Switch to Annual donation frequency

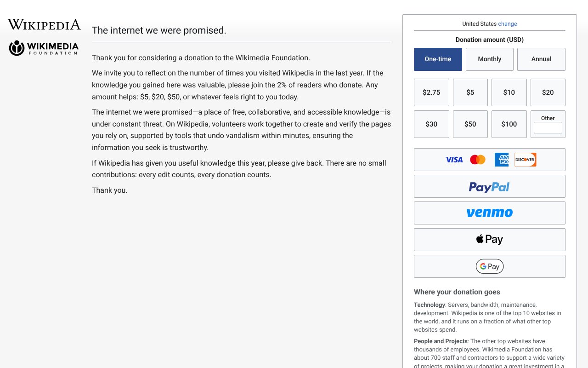(x=541, y=59)
